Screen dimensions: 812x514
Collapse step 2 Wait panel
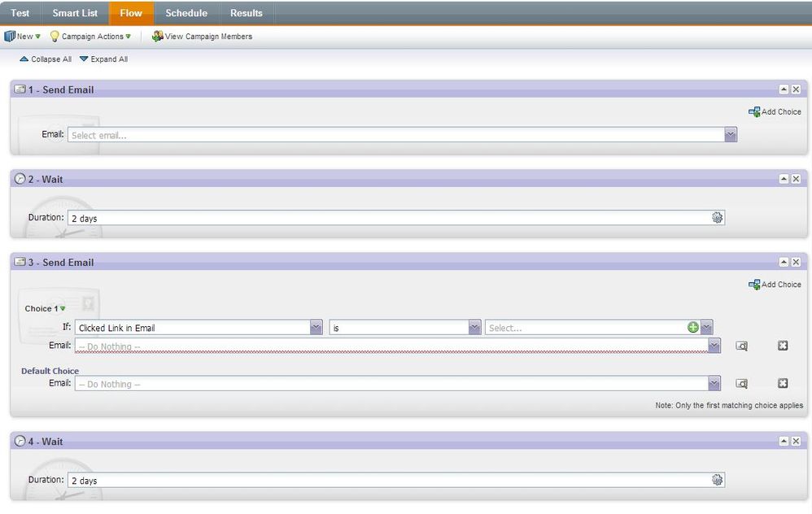pos(784,179)
